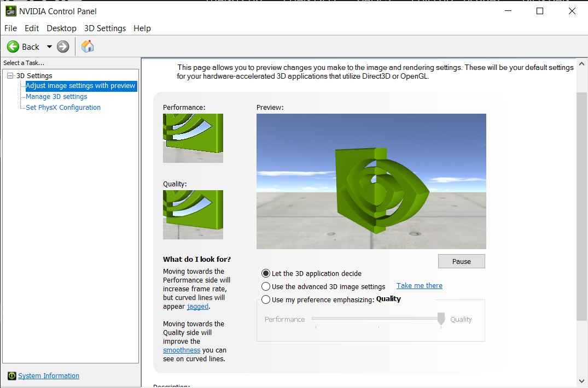Screen dimensions: 588x388
Task: Click the Forward arrow icon in toolbar
Action: (x=63, y=47)
